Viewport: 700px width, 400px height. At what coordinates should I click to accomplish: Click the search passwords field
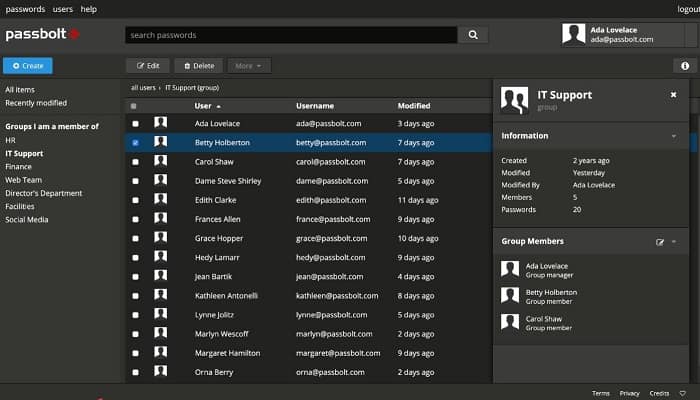point(291,35)
